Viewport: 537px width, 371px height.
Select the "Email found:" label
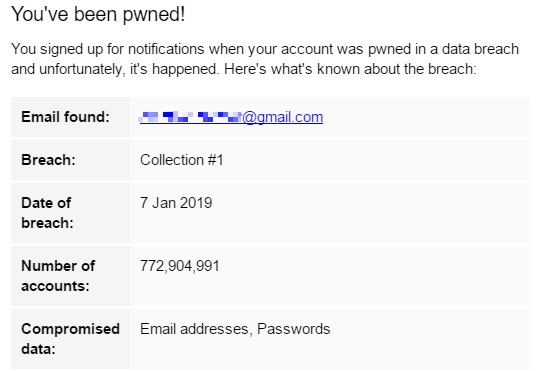coord(65,117)
